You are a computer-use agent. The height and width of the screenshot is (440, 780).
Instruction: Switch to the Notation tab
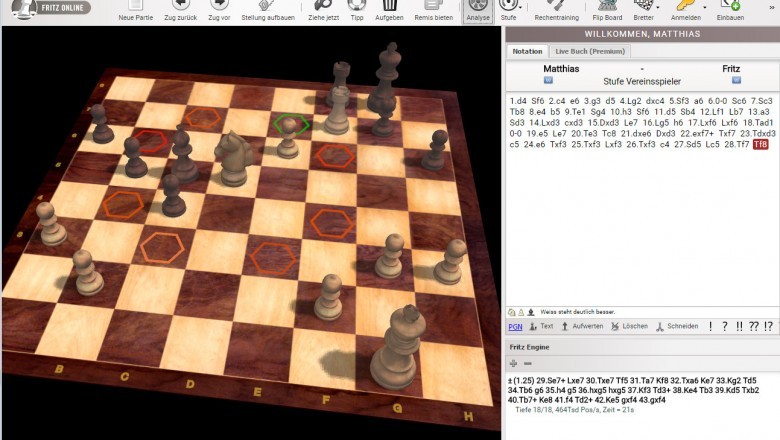coord(527,51)
